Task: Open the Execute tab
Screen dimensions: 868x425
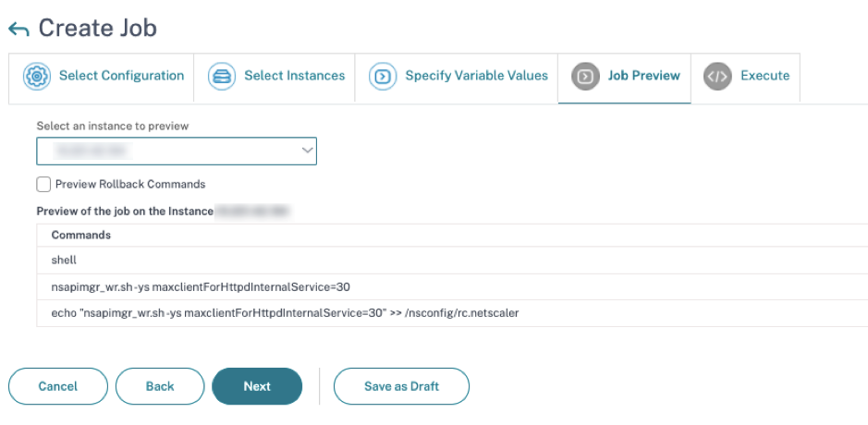Action: 745,78
